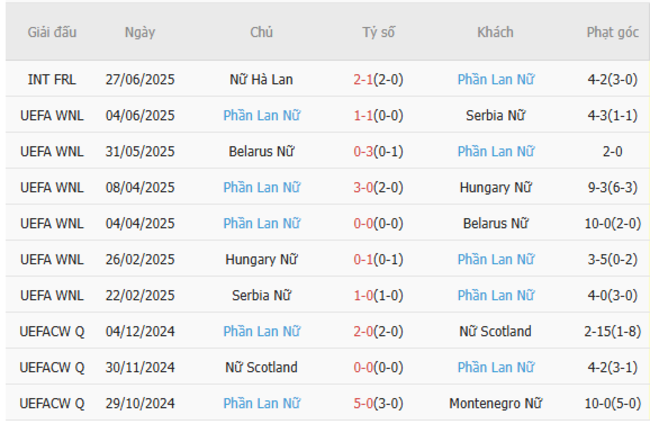Click the Phạt góc column header
The height and width of the screenshot is (424, 650).
[x=612, y=32]
